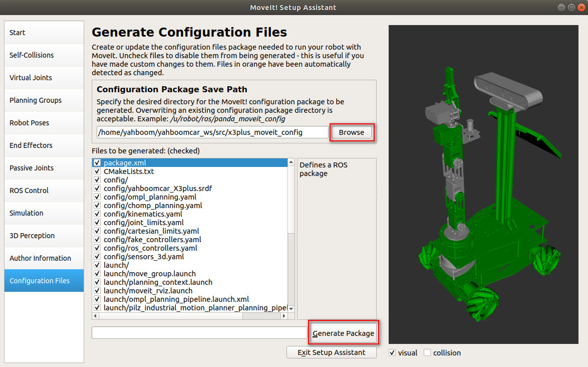Toggle the launch/ folder checkbox
The image size is (588, 367).
[x=97, y=265]
